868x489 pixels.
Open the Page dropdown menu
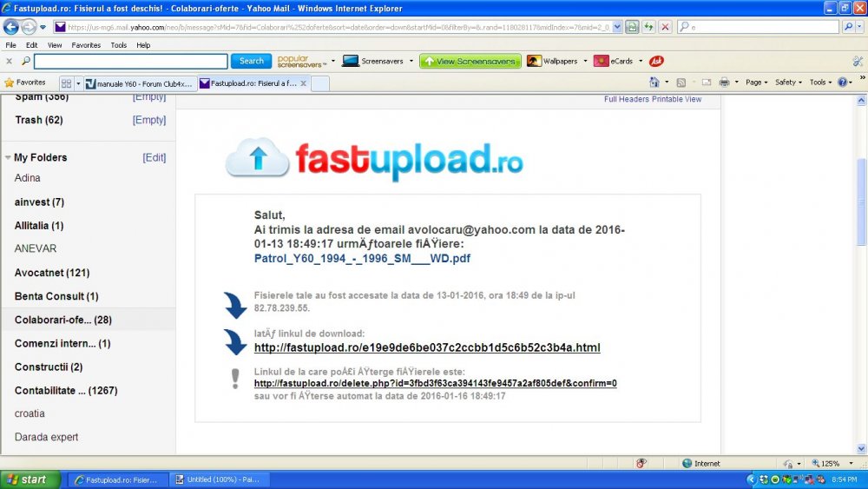pos(756,83)
